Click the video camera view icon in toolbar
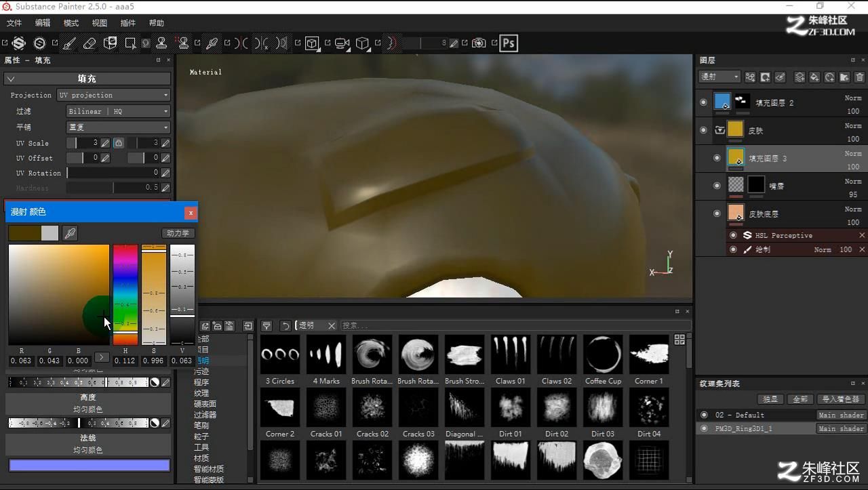Image resolution: width=868 pixels, height=490 pixels. (x=342, y=43)
